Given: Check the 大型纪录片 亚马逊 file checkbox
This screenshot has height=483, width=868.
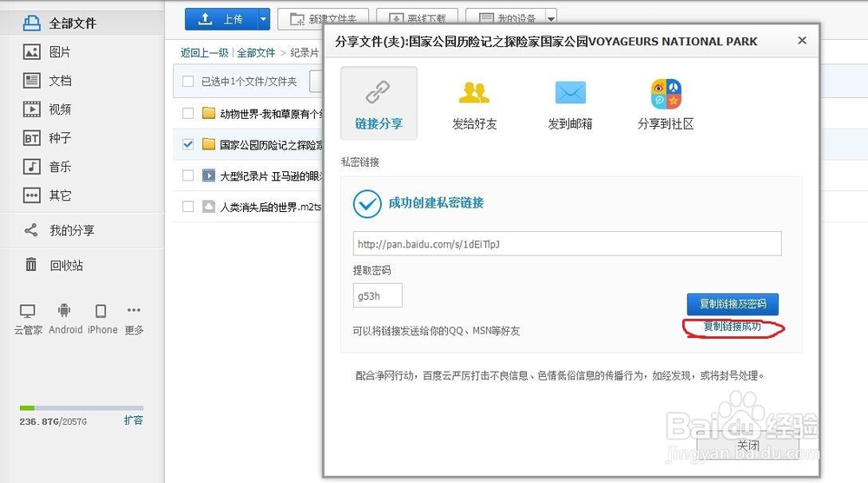Looking at the screenshot, I should [188, 175].
